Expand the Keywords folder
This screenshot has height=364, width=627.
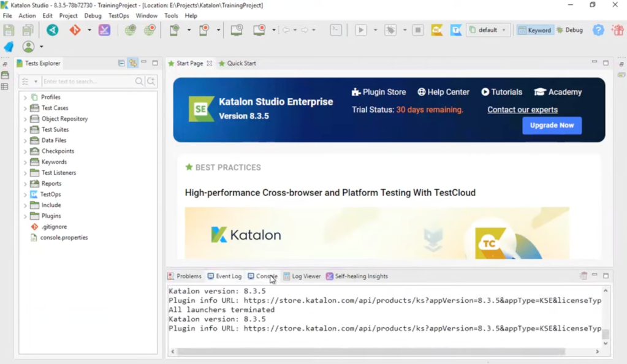(x=25, y=162)
